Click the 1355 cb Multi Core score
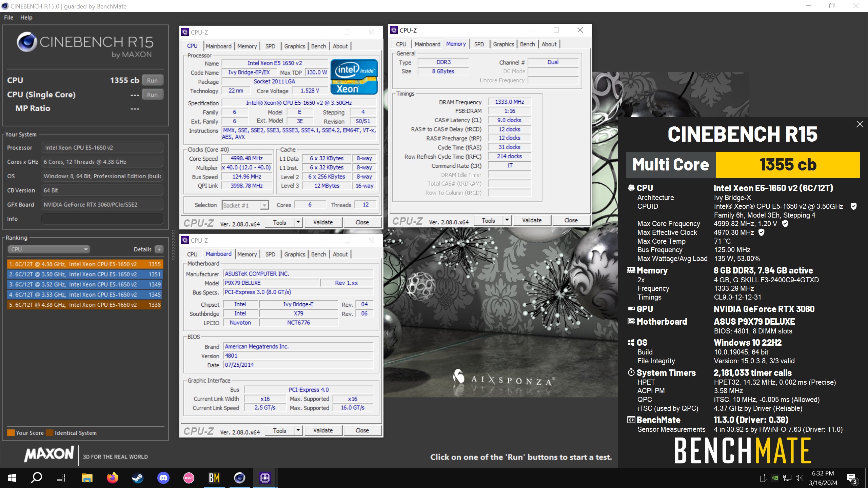868x488 pixels. point(788,165)
